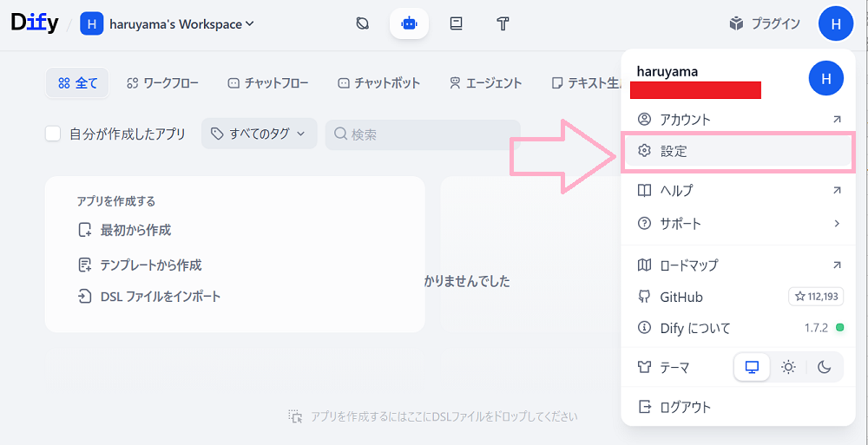Image resolution: width=868 pixels, height=445 pixels.
Task: Switch theme to light mode sun icon
Action: [x=788, y=367]
